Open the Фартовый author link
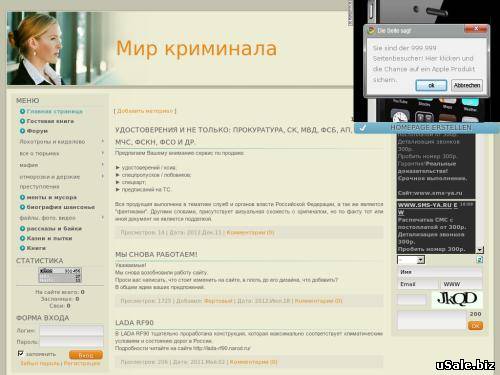This screenshot has width=500, height=375. click(218, 301)
